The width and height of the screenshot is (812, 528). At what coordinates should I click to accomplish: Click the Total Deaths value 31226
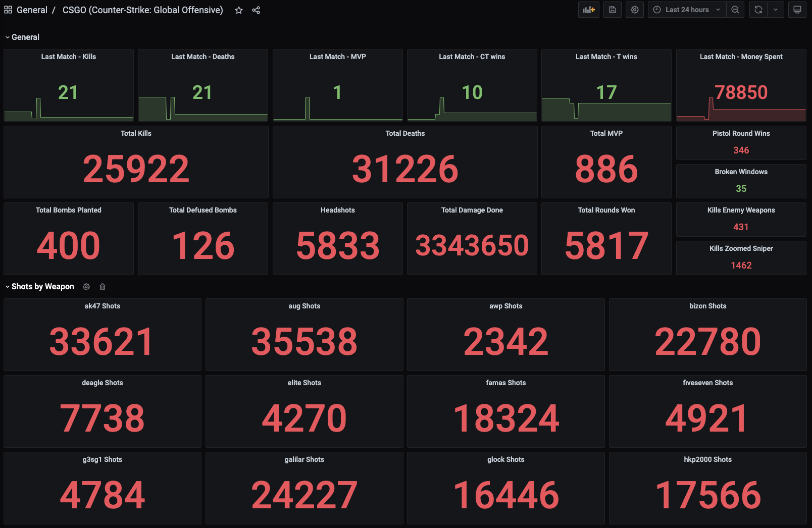tap(405, 169)
